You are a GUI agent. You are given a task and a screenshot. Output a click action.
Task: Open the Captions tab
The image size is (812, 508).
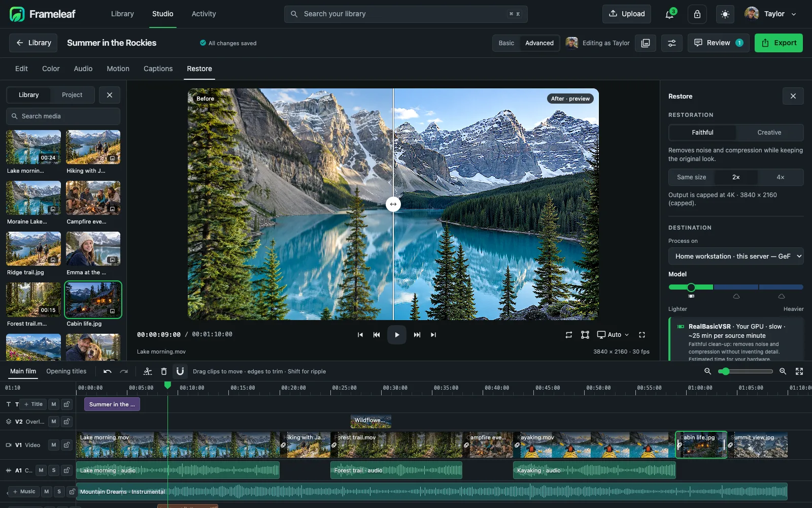click(158, 69)
